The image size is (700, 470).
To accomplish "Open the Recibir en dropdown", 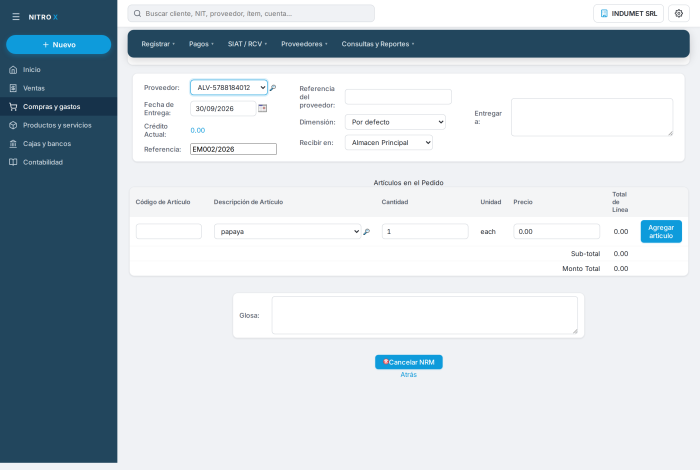I will [x=389, y=142].
